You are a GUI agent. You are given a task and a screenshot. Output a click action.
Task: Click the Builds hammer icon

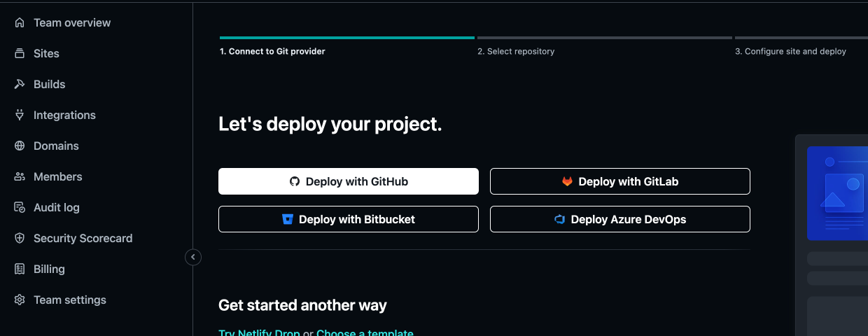(x=20, y=84)
